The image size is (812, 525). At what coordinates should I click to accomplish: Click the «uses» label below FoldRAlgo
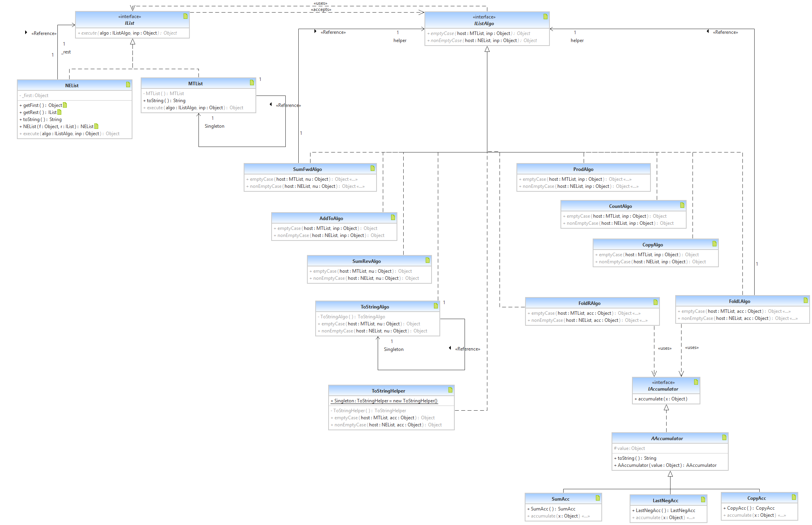(665, 348)
